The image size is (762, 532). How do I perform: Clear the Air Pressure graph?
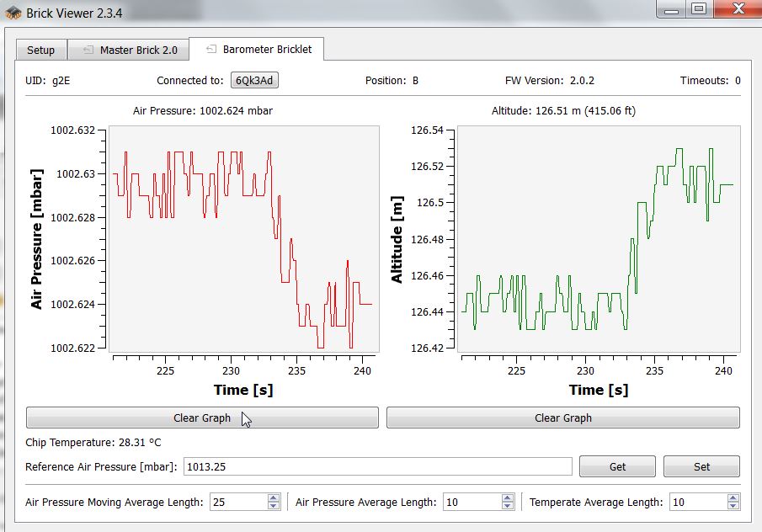(x=202, y=418)
